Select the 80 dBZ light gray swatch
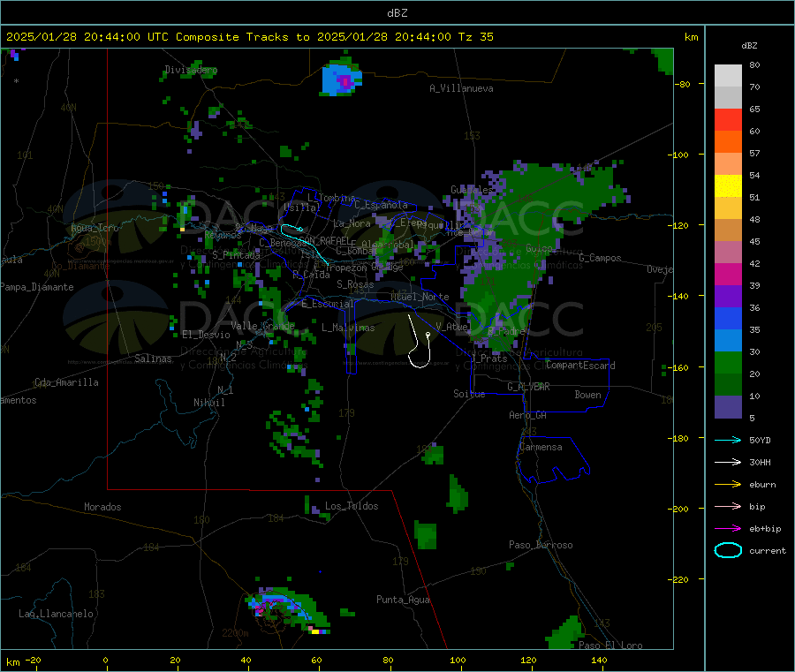Screen dimensions: 795x672 728,76
